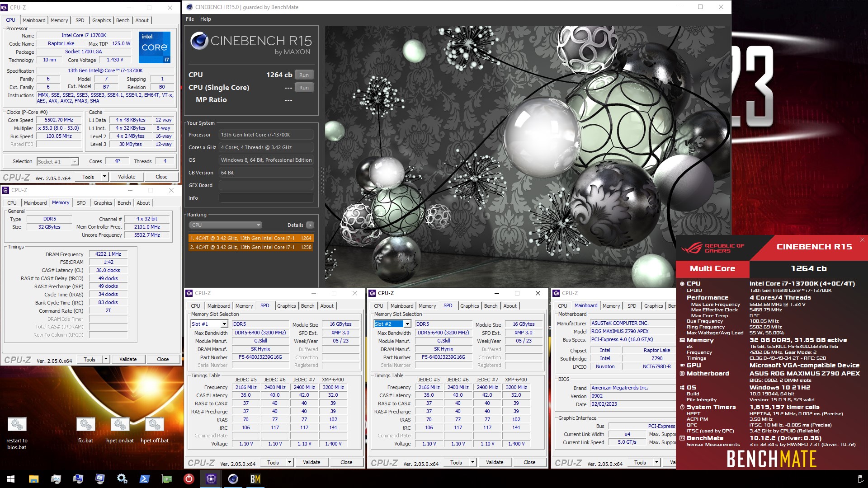Screen dimensions: 868x488
Task: Close the BenchMate result overlay
Action: coord(862,240)
